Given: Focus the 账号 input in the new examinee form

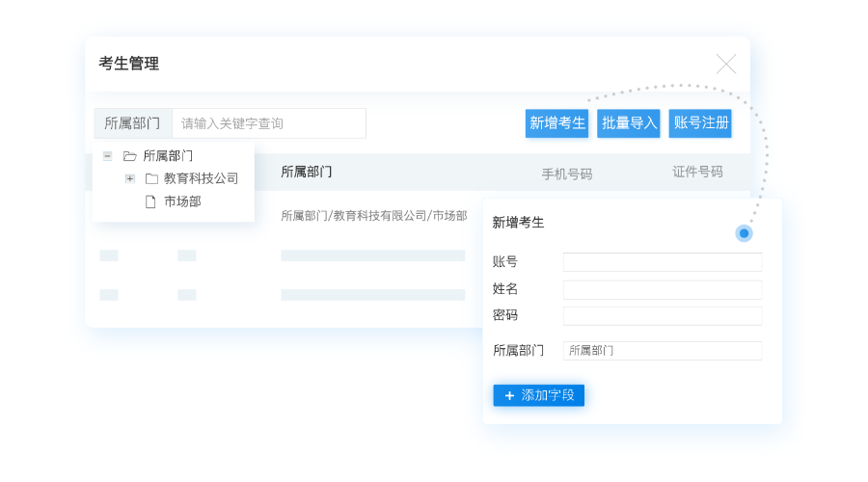Looking at the screenshot, I should tap(662, 262).
